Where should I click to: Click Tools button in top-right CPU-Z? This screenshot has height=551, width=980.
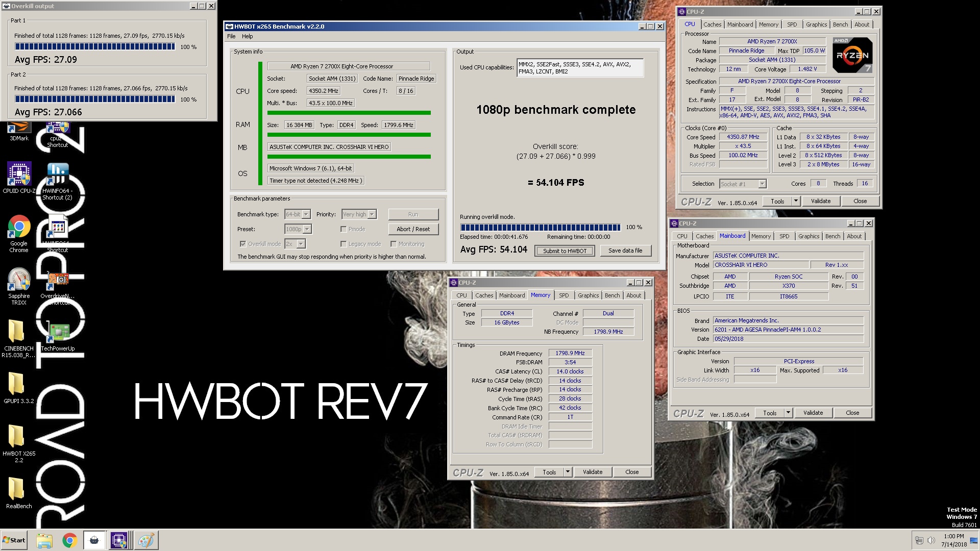[777, 201]
